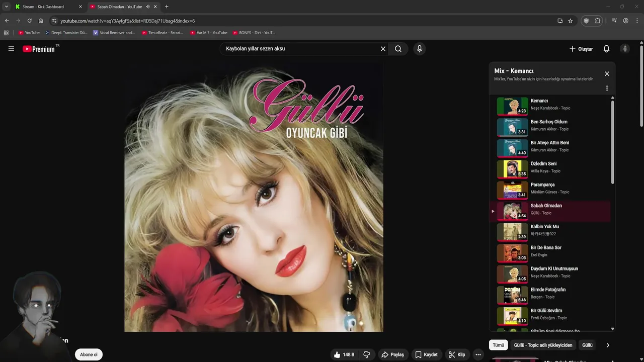The width and height of the screenshot is (644, 362).
Task: Install YouTube app from address bar
Action: (x=560, y=21)
